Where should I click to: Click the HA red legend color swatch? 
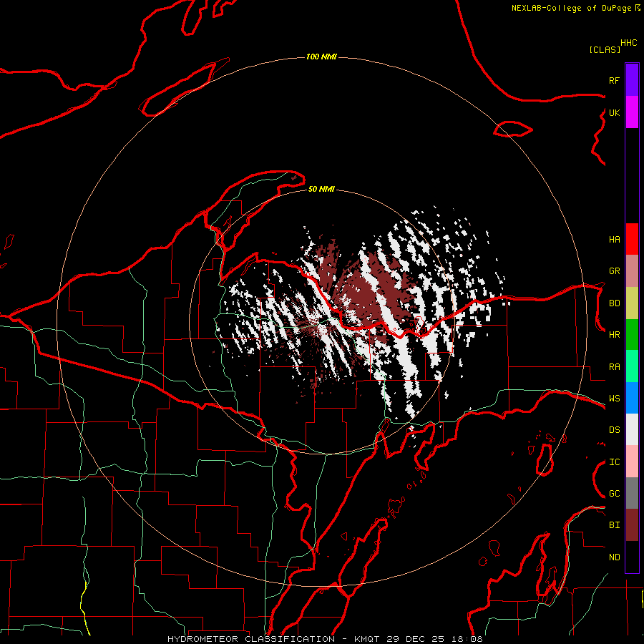(x=632, y=239)
